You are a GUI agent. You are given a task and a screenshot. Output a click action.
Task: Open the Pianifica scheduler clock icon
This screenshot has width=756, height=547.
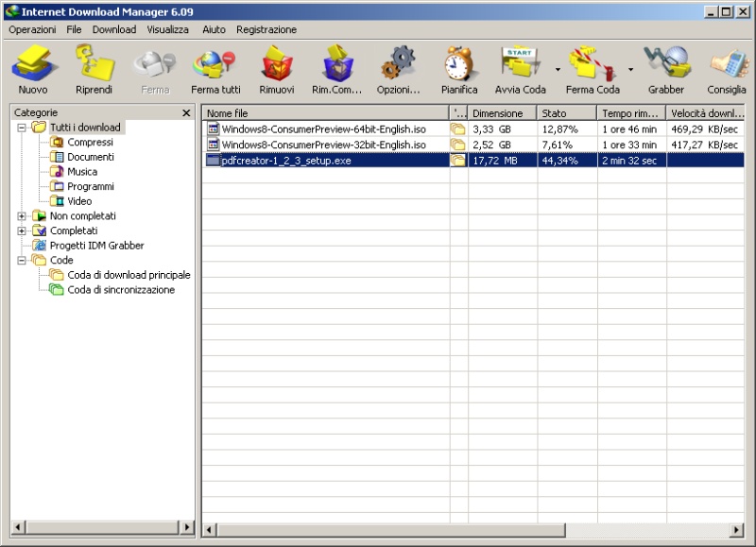point(459,70)
